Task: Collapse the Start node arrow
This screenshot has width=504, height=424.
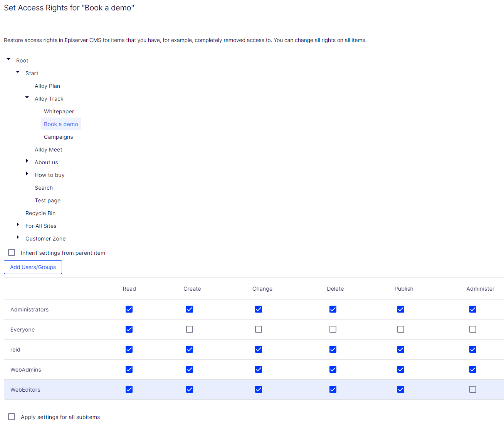Action: 17,72
